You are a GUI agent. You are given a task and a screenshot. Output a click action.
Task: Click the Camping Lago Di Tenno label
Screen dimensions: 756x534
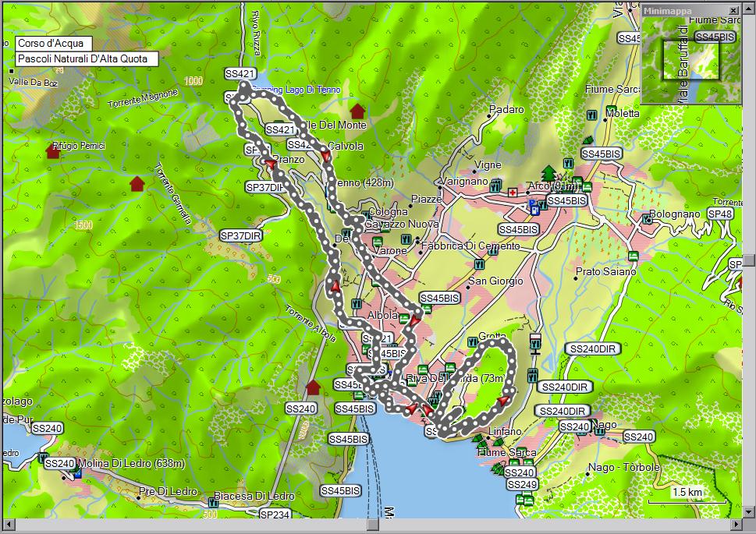[x=296, y=90]
